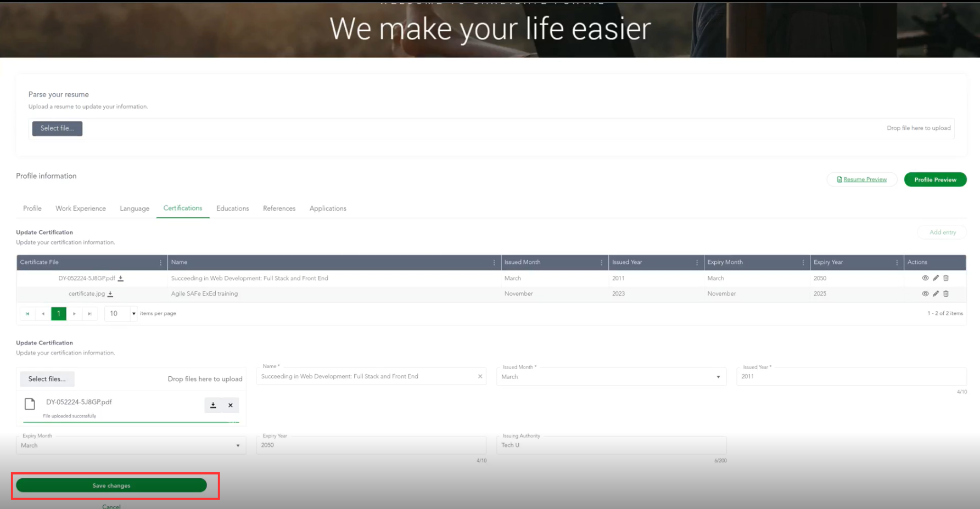Download the uploaded DY-052224-5J8GP.pdf in the form
The image size is (980, 509).
(213, 405)
